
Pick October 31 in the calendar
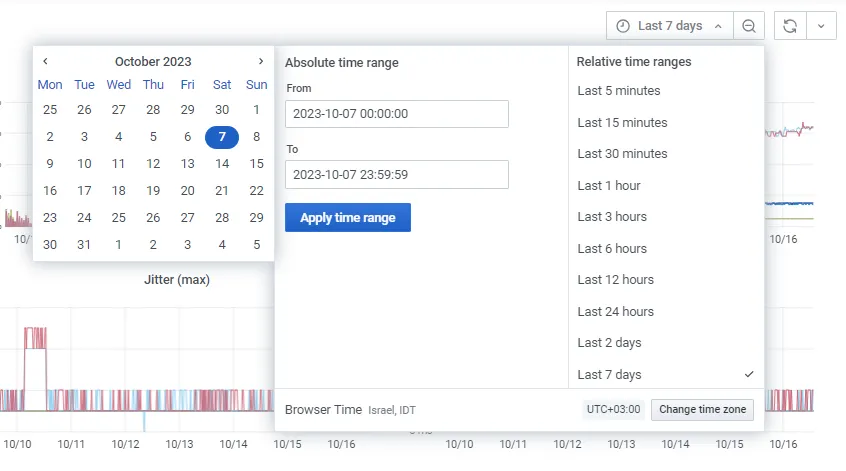[x=84, y=245]
